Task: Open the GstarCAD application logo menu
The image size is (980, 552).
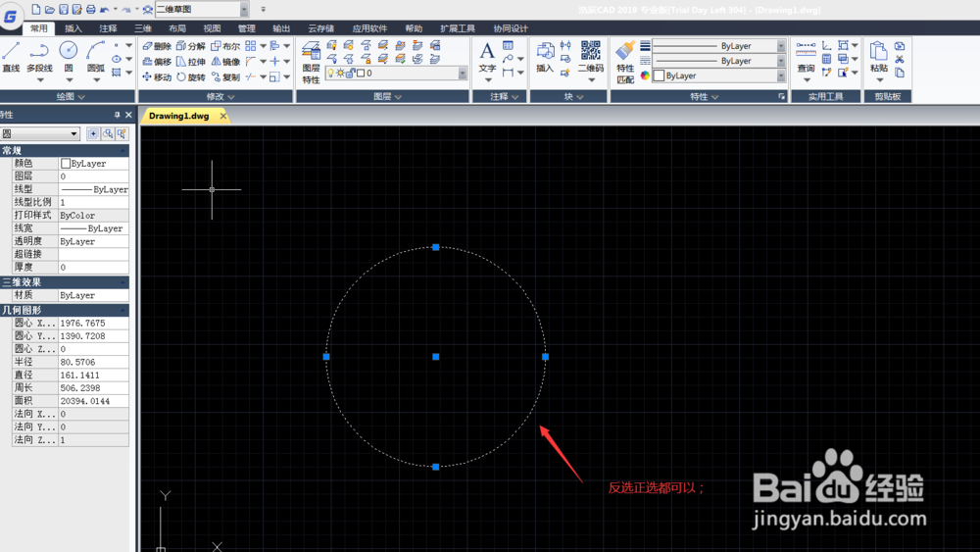Action: (x=11, y=17)
